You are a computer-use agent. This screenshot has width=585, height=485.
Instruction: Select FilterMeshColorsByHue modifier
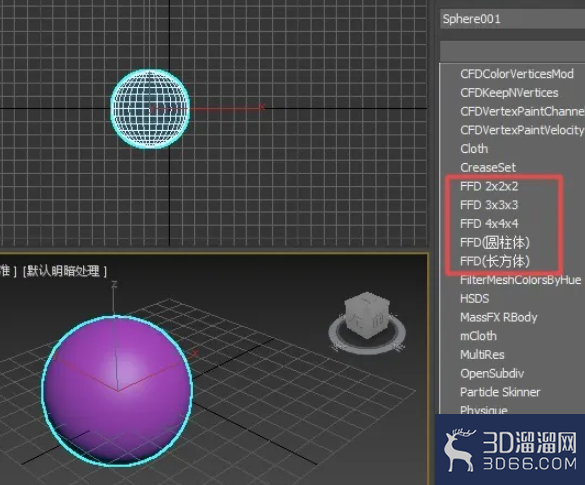[520, 280]
